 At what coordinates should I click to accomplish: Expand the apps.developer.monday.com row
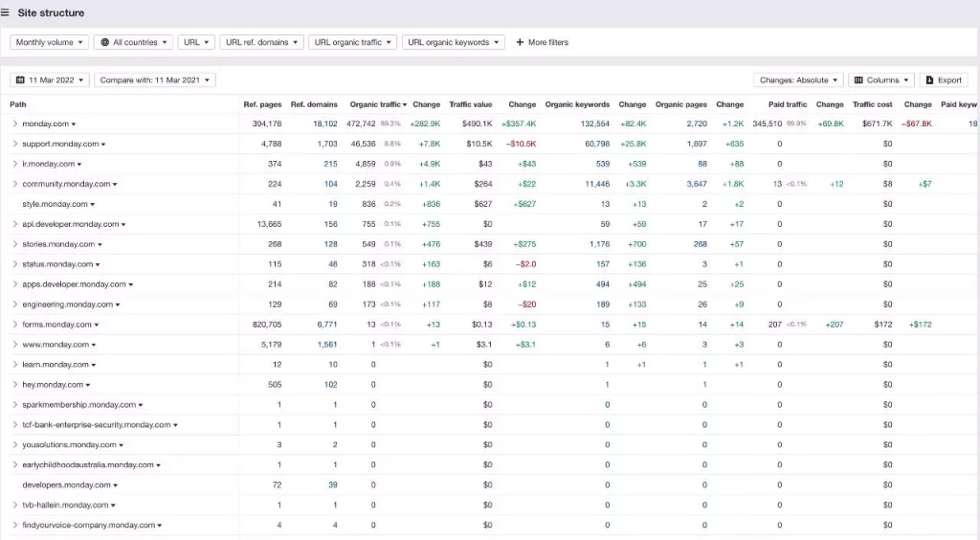[15, 284]
